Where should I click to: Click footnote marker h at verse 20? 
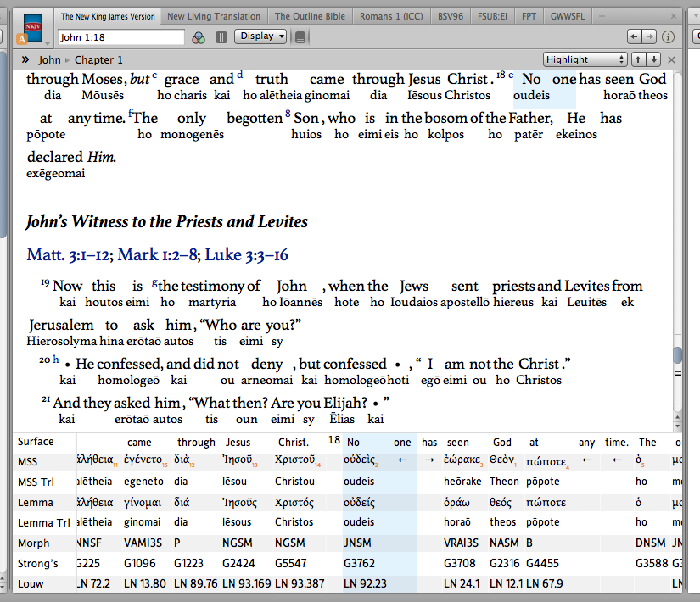(x=56, y=359)
